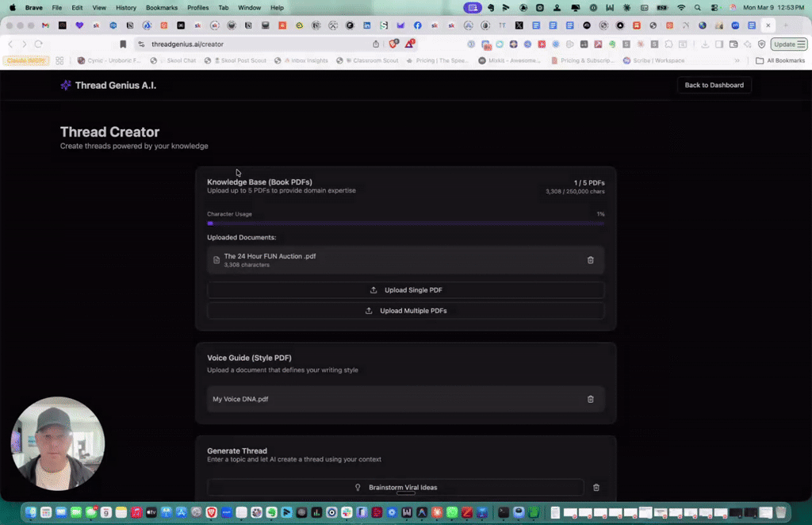812x525 pixels.
Task: Open the Apple menu
Action: pyautogui.click(x=13, y=8)
